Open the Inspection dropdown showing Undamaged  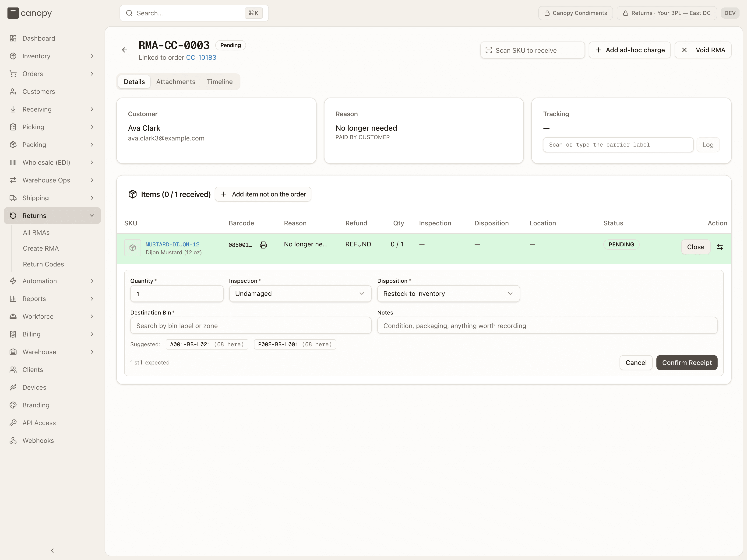coord(300,294)
